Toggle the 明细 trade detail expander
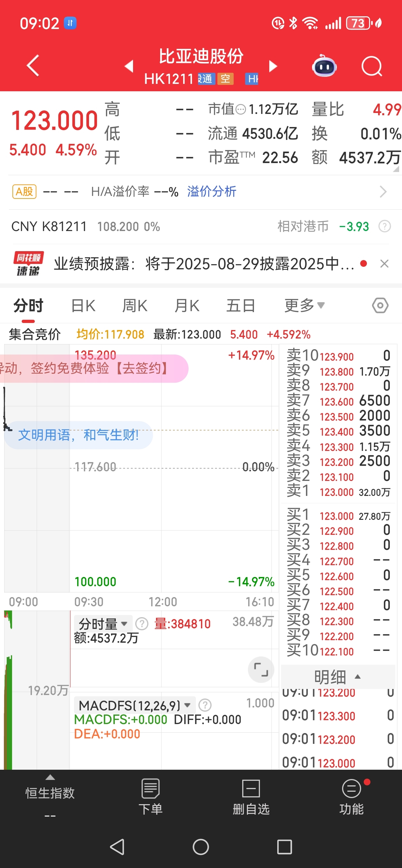This screenshot has width=402, height=868. pyautogui.click(x=338, y=677)
